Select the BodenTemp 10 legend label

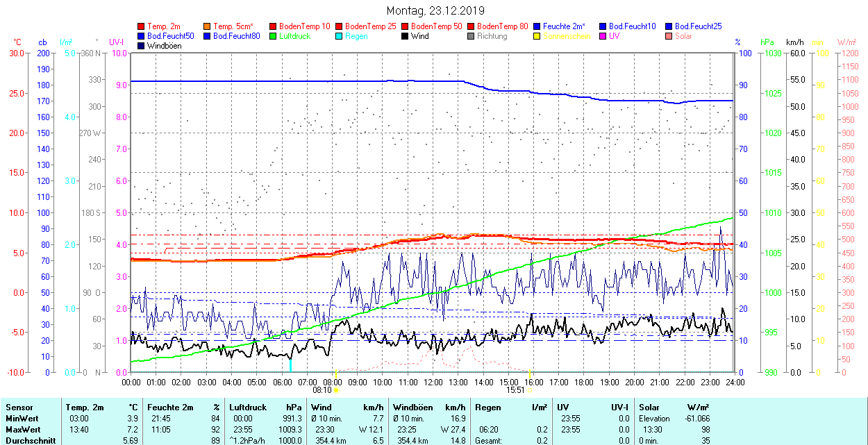click(305, 26)
